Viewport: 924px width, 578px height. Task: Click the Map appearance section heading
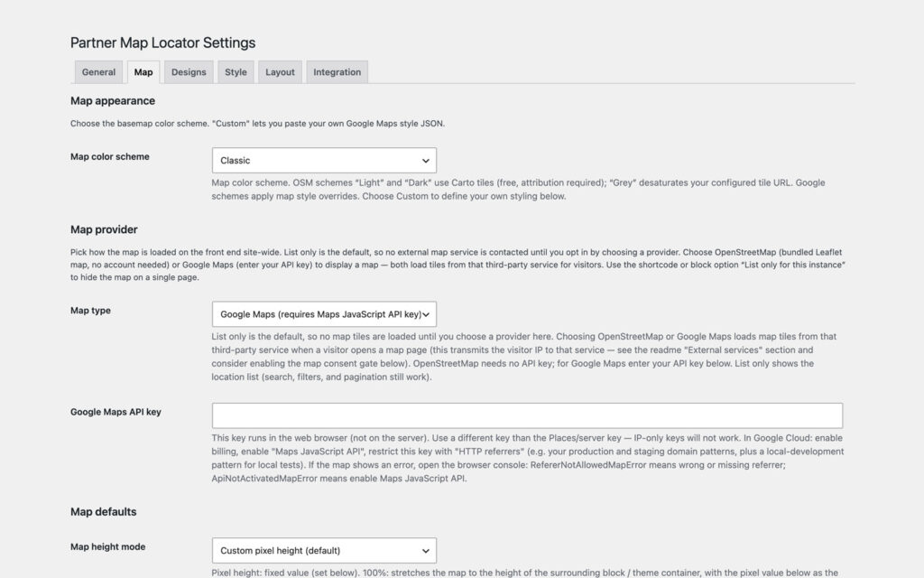coord(113,101)
